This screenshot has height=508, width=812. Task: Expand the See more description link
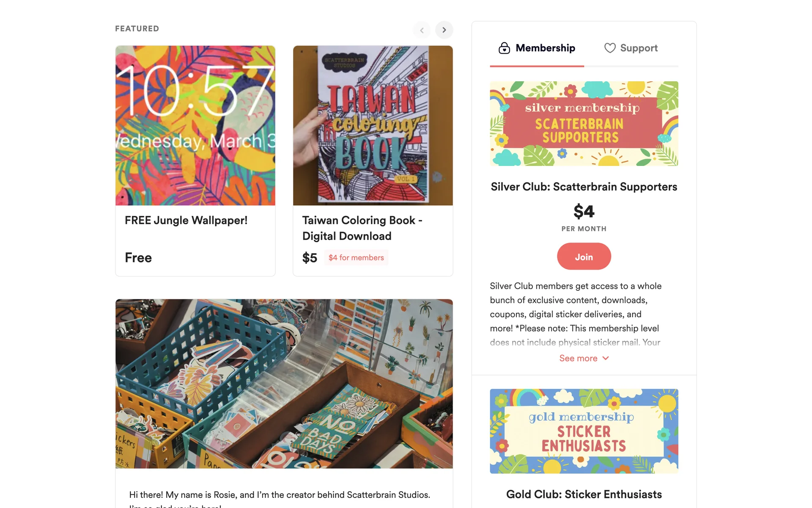578,359
